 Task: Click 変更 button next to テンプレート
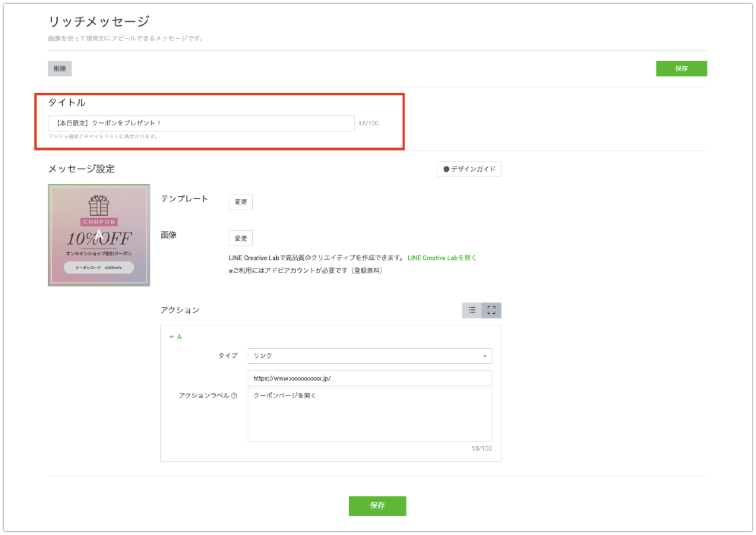pos(241,202)
